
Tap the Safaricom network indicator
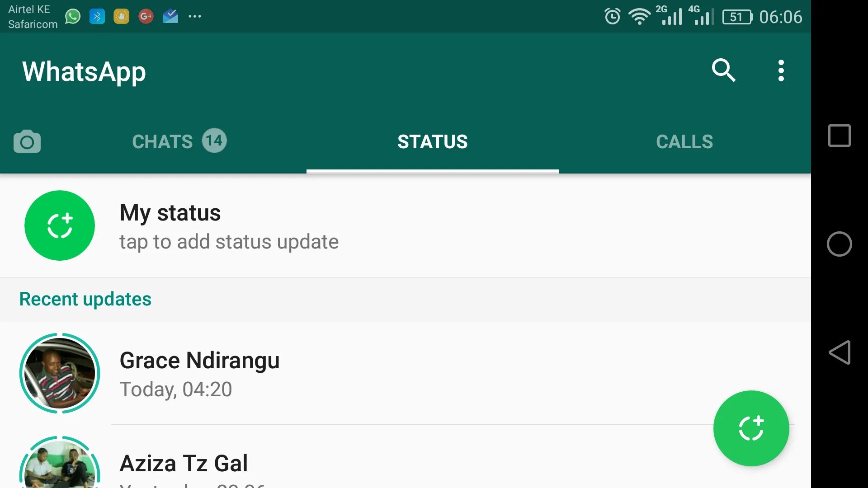[32, 24]
